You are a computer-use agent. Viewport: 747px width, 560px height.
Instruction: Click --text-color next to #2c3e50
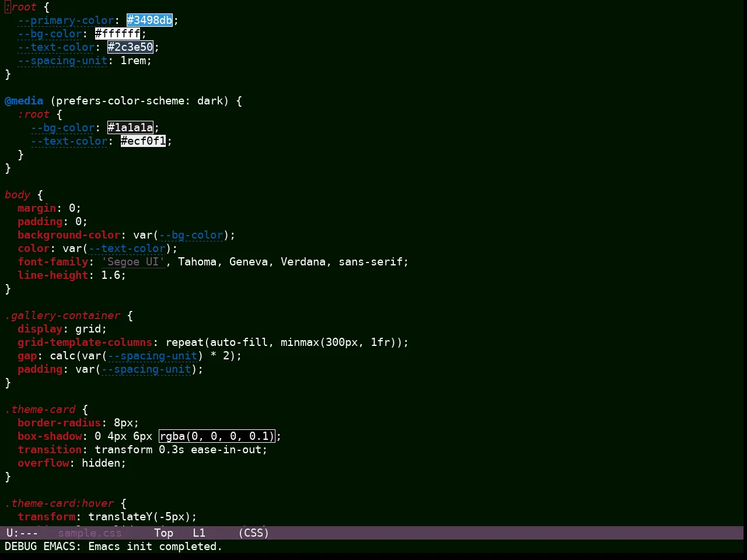(57, 47)
